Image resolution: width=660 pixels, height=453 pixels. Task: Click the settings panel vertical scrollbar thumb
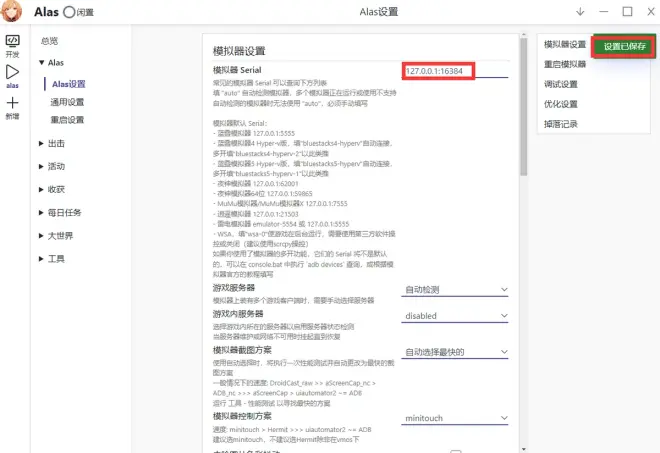pyautogui.click(x=524, y=107)
